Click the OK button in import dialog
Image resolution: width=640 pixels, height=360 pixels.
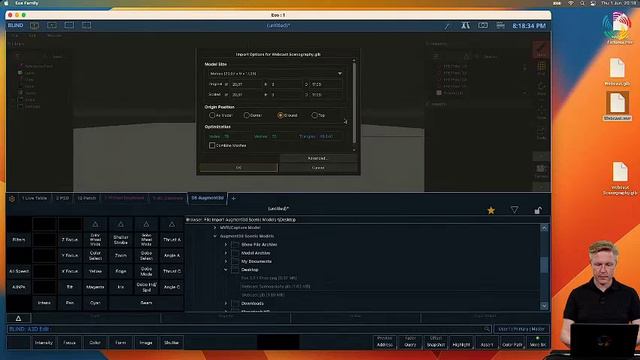coord(238,168)
